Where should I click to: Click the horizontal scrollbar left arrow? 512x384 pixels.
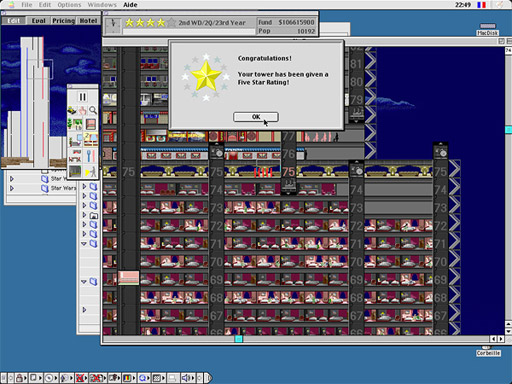click(494, 339)
